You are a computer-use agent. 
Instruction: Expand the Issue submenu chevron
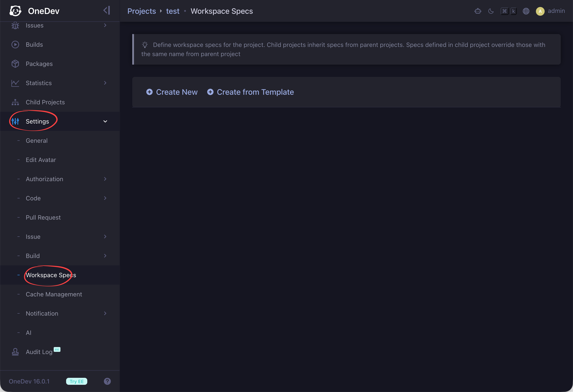(105, 237)
